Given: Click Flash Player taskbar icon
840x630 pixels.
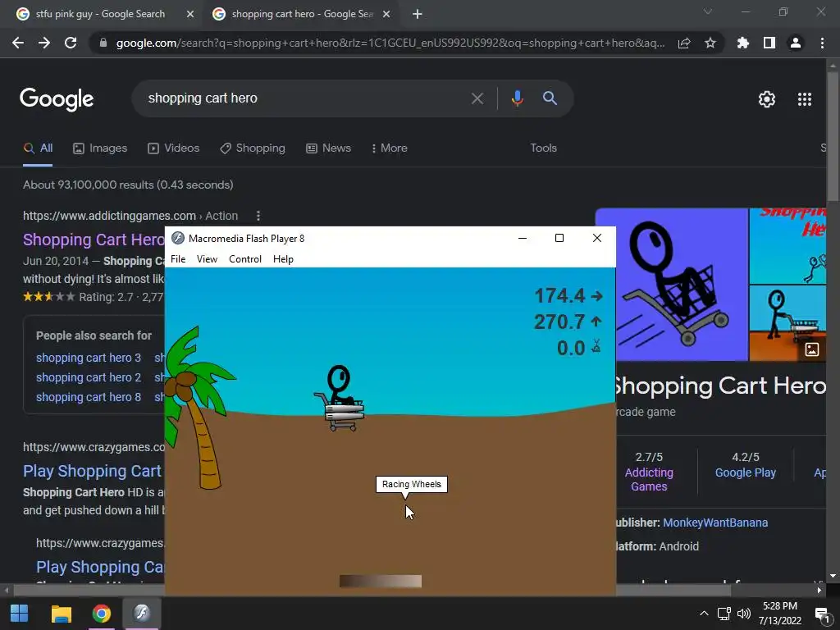Looking at the screenshot, I should coord(141,614).
